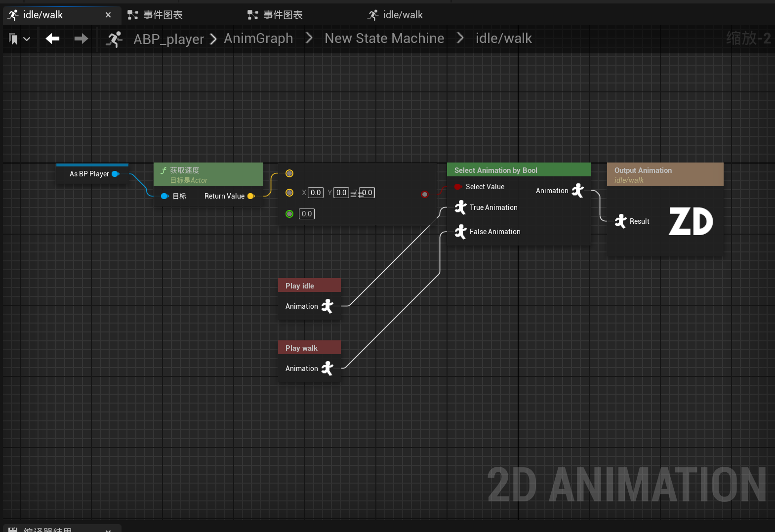This screenshot has width=775, height=532.
Task: Click the Result pose input pin
Action: tap(620, 221)
